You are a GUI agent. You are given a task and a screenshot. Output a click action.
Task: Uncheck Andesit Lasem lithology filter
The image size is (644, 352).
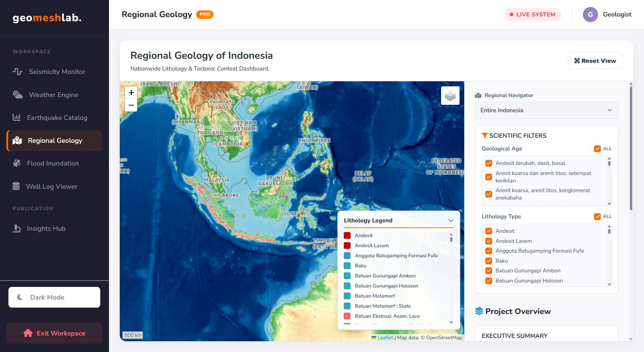tap(489, 241)
